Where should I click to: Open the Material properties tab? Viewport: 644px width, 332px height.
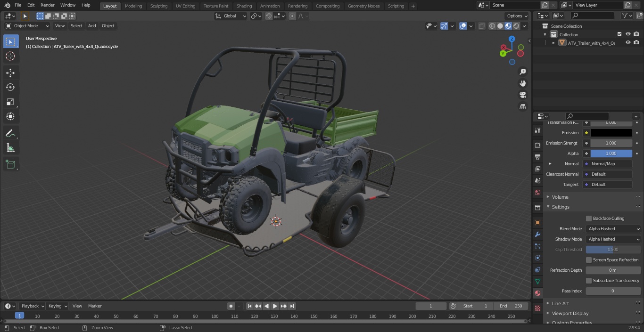point(537,293)
